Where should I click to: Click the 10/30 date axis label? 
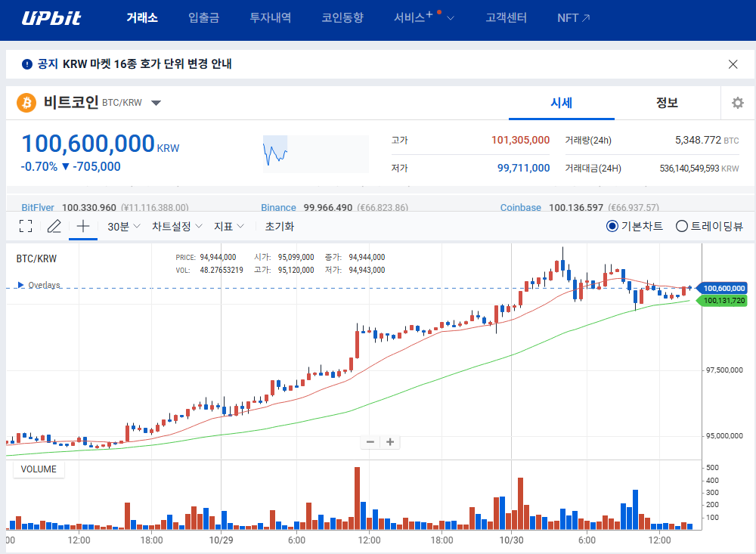tap(511, 540)
